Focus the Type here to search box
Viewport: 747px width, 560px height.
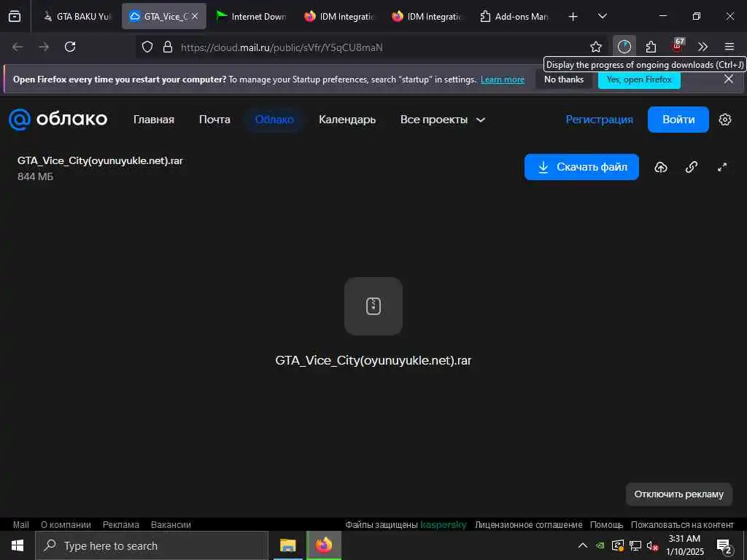(152, 545)
